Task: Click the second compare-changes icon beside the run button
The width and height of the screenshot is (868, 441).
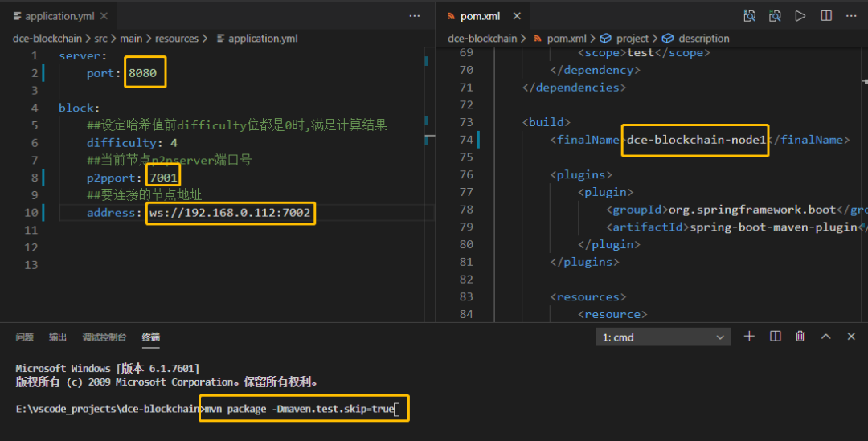Action: [775, 16]
